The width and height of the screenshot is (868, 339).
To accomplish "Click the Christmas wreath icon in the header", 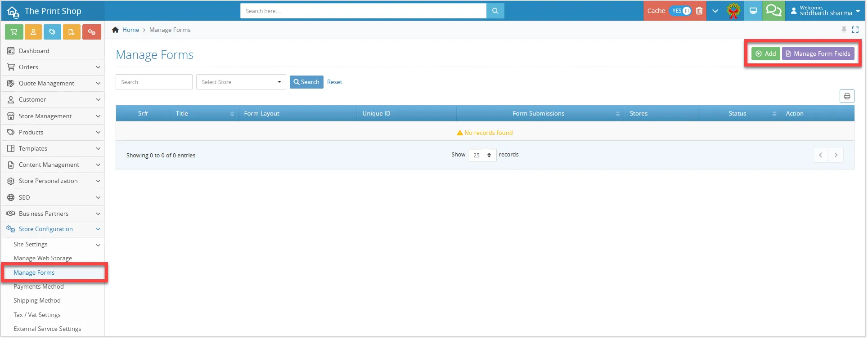I will click(x=733, y=11).
